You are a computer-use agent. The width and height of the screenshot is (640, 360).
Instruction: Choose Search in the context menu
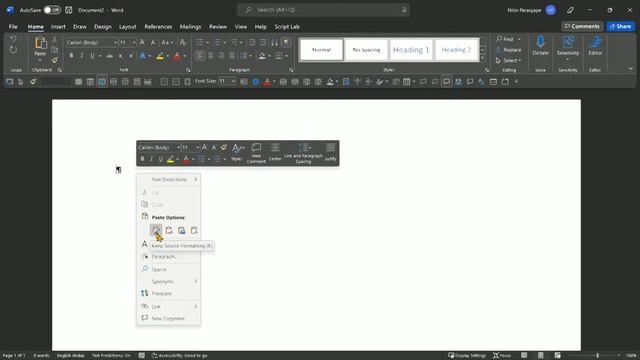(169, 269)
